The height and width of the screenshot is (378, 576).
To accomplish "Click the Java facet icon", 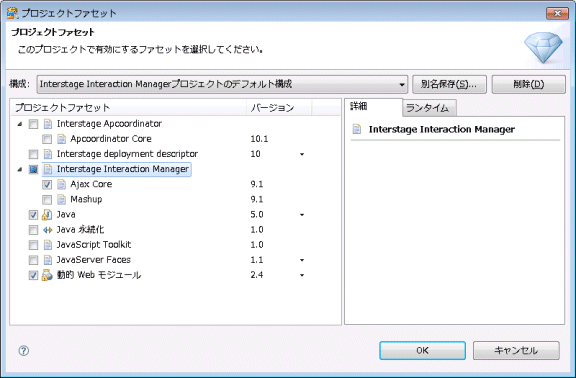I will 47,215.
